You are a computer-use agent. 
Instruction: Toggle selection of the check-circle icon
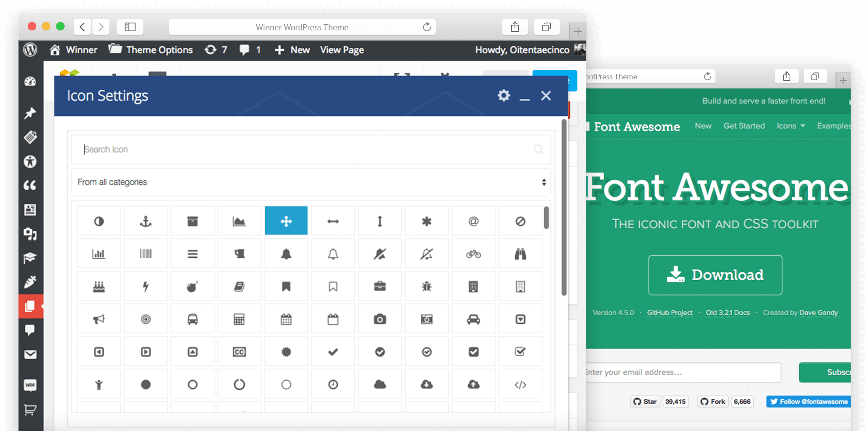tap(380, 351)
